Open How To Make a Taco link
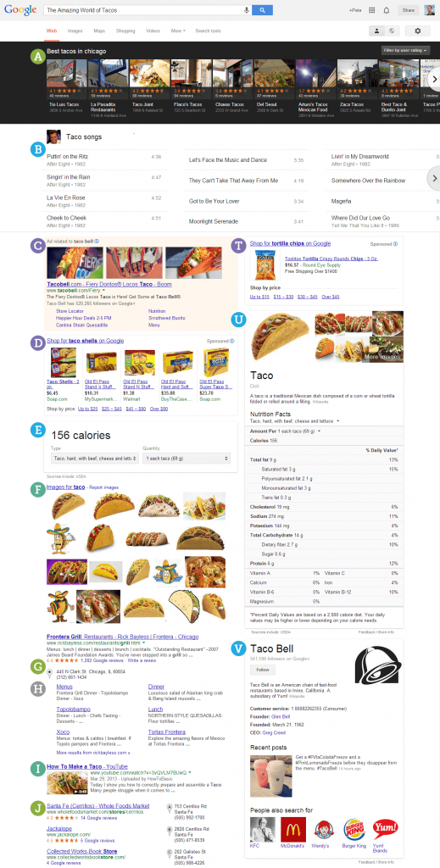 pos(81,766)
